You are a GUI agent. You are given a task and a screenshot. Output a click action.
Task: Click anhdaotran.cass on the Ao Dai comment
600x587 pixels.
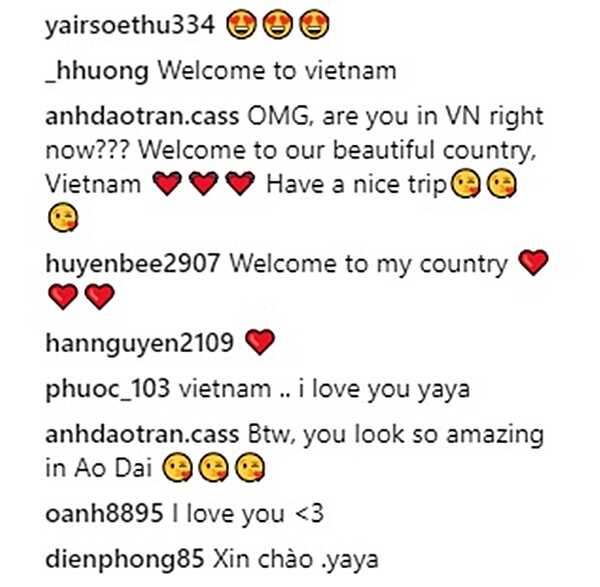coord(142,434)
